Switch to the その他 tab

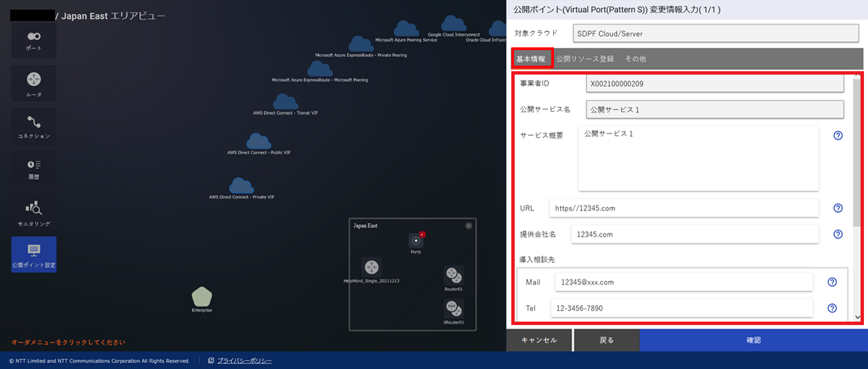(x=635, y=59)
